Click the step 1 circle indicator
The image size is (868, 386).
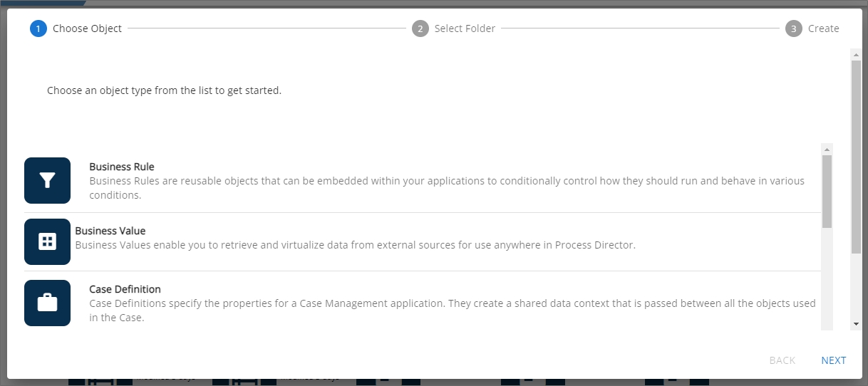[x=38, y=28]
